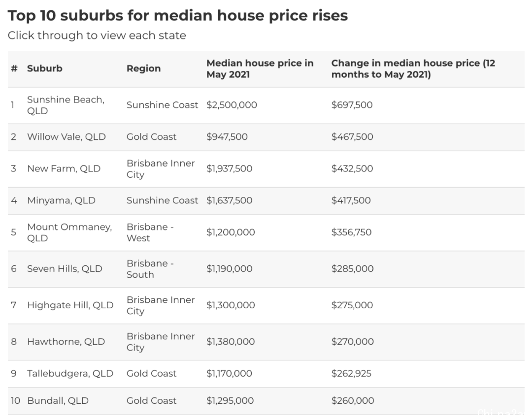
Task: Click the Region column header
Action: coord(143,68)
